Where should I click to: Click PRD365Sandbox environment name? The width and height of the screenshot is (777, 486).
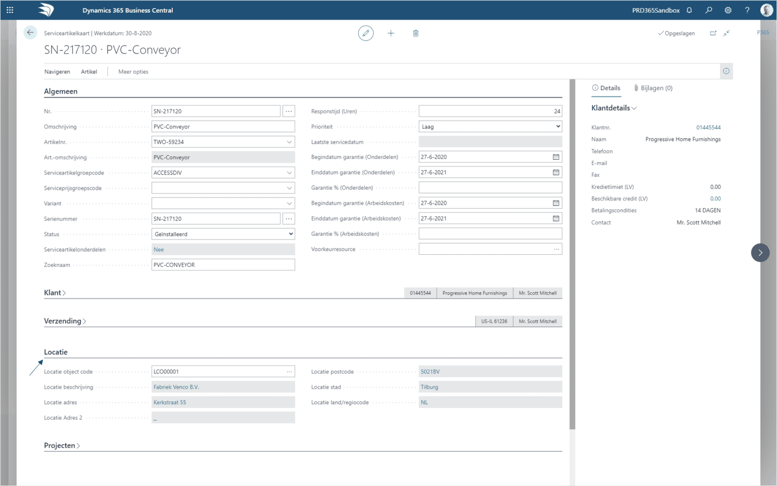(x=656, y=10)
